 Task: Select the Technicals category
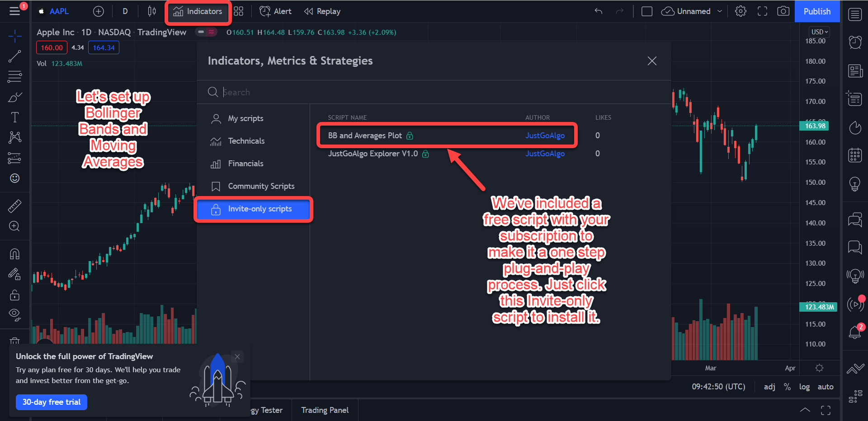246,141
